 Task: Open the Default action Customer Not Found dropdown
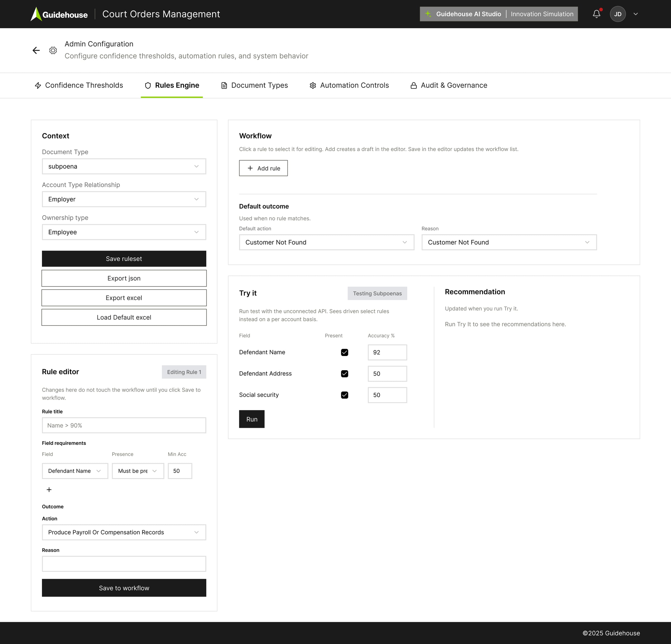326,242
